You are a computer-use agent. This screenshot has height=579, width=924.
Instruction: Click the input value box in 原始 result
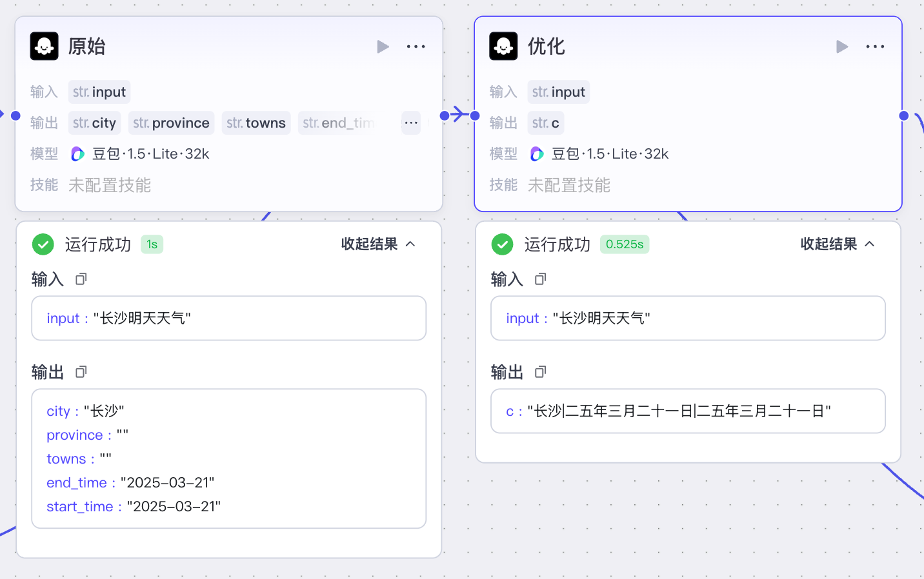tap(229, 318)
